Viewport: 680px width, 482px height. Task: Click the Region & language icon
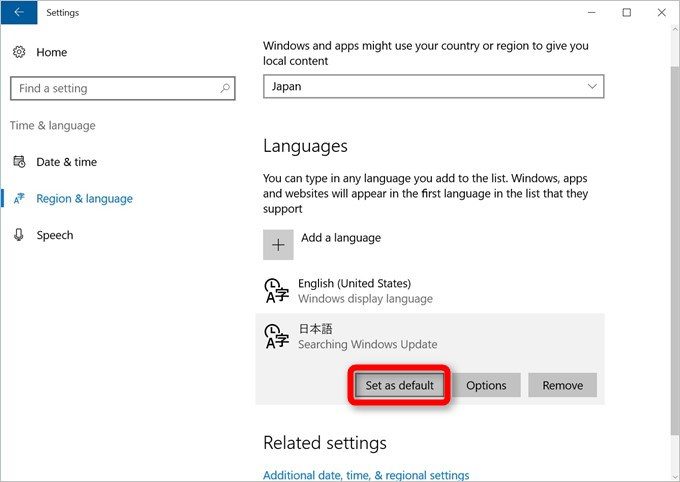tap(18, 199)
